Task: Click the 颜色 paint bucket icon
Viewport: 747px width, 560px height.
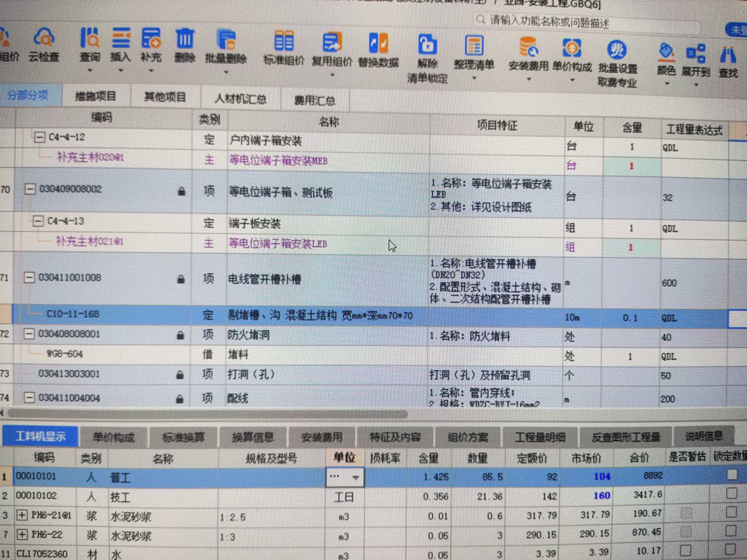Action: click(666, 52)
